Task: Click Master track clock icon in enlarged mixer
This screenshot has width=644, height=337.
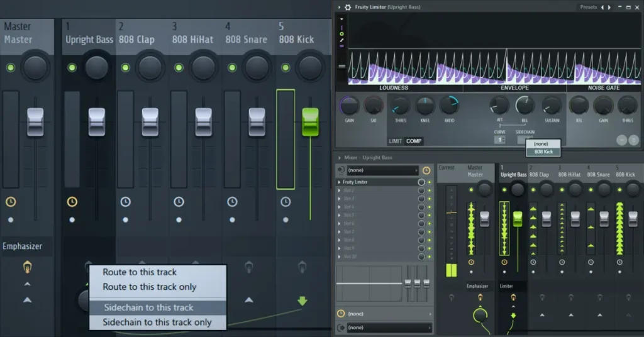Action: pyautogui.click(x=11, y=202)
